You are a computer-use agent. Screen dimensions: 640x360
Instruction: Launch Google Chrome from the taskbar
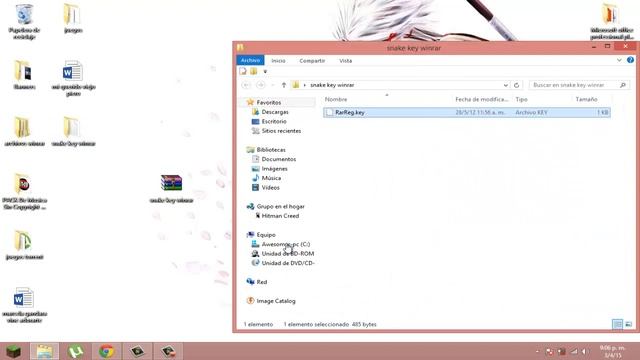click(106, 351)
